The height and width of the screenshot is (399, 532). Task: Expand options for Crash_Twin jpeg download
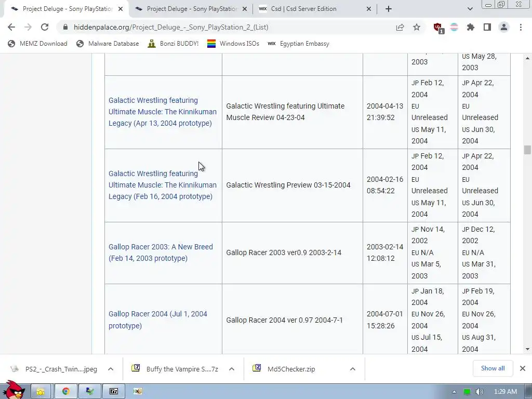pyautogui.click(x=111, y=369)
